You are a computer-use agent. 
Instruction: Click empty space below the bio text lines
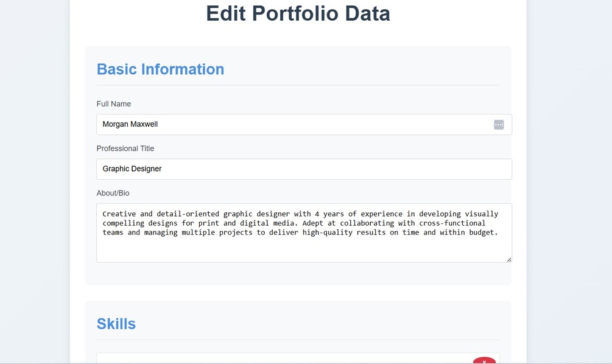303,250
